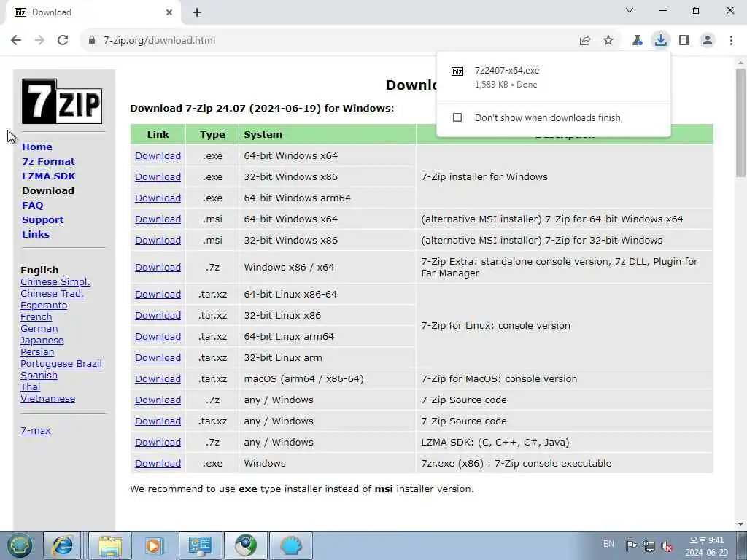Click the browser forward arrow
This screenshot has height=560, width=747.
tap(39, 40)
